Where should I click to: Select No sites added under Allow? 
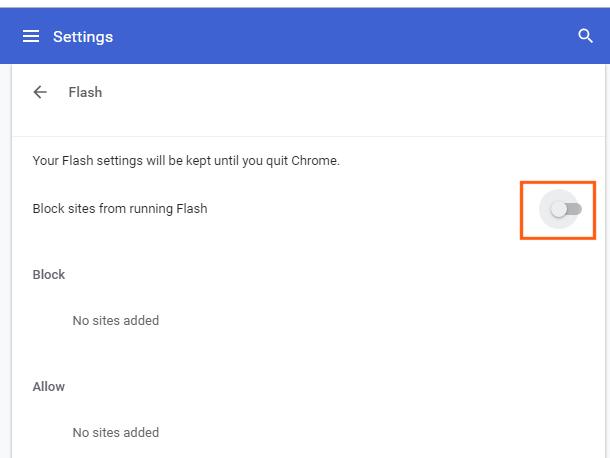[x=116, y=433]
